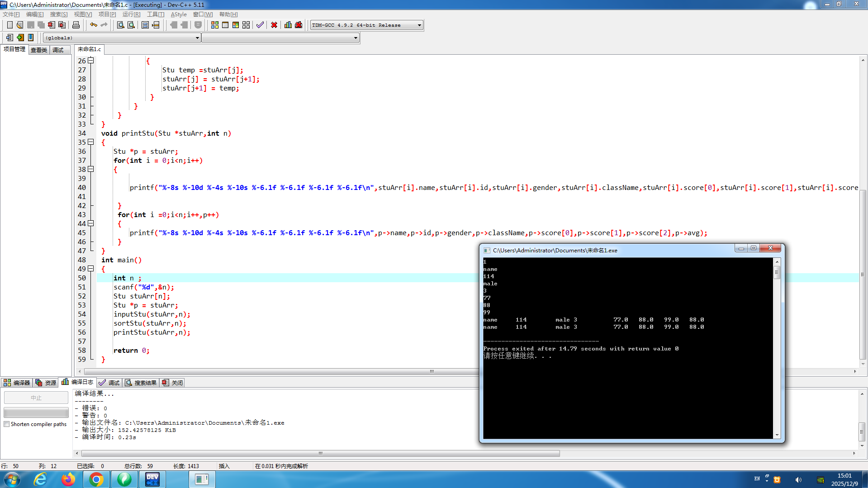Click the volume speaker tray icon
Screen dimensions: 868x488
(x=798, y=479)
